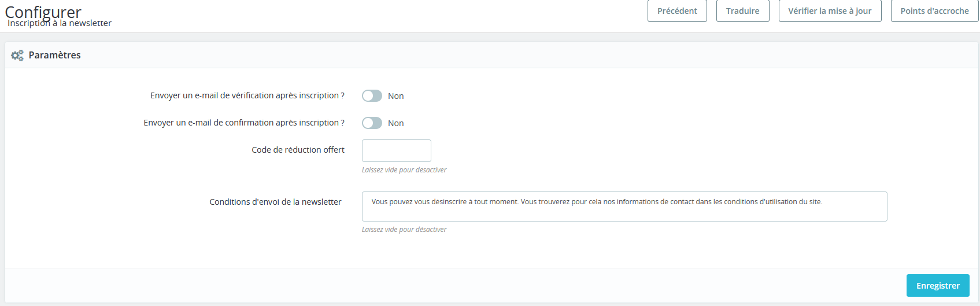Viewport: 980px width, 306px height.
Task: Click the Conditions d'envoi de la newsletter label
Action: pyautogui.click(x=275, y=202)
